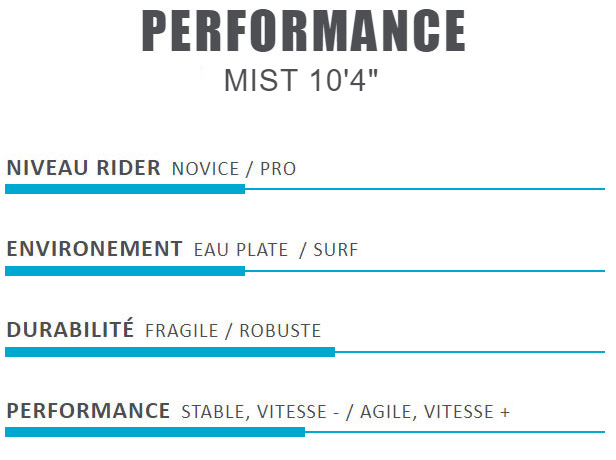This screenshot has height=460, width=616.
Task: Select the ENVIRONEMENT label
Action: (94, 249)
